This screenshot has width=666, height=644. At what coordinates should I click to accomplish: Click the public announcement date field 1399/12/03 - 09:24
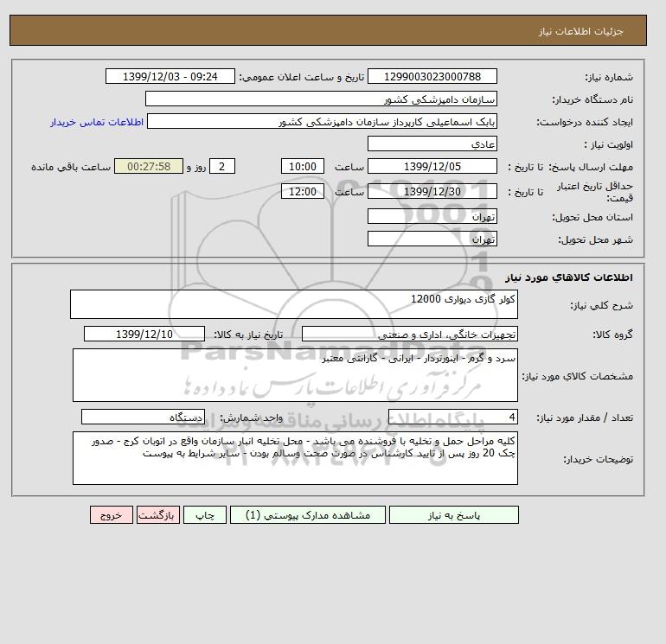pyautogui.click(x=170, y=76)
